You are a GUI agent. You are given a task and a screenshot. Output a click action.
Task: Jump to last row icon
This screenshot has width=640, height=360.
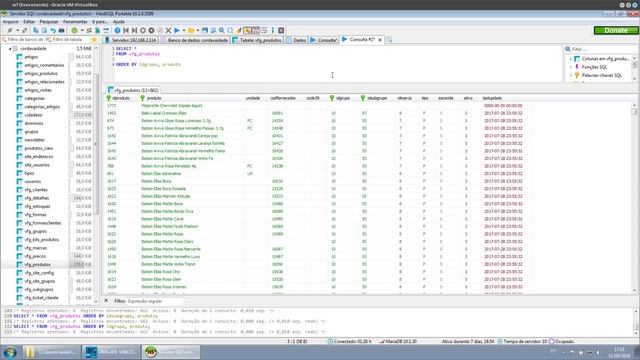coord(134,31)
